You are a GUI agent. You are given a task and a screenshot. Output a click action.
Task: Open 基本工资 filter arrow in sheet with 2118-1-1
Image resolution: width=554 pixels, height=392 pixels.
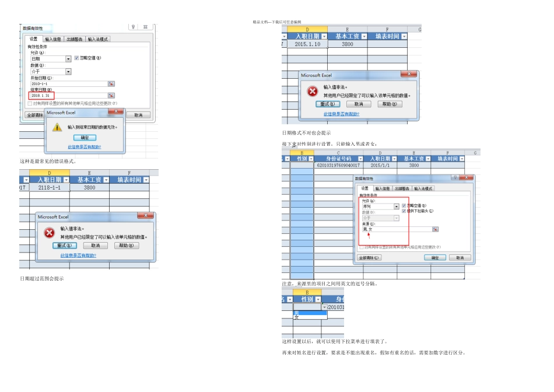[x=106, y=180]
